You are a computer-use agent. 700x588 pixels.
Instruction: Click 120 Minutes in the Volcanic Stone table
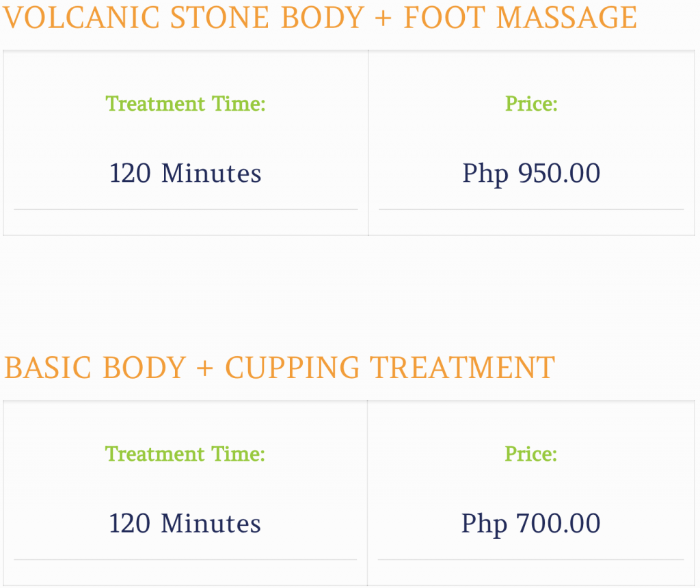[185, 174]
